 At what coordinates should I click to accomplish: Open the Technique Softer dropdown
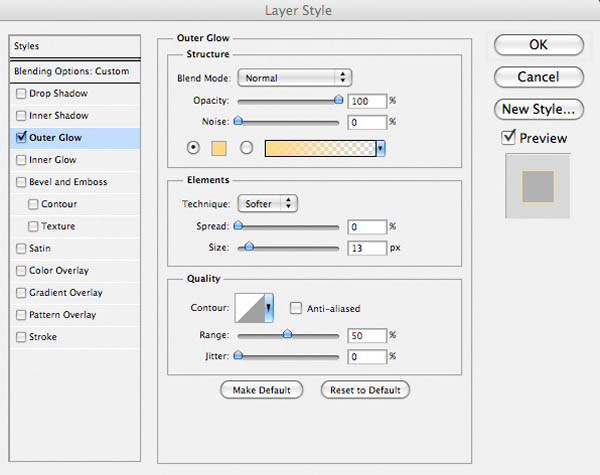tap(267, 204)
